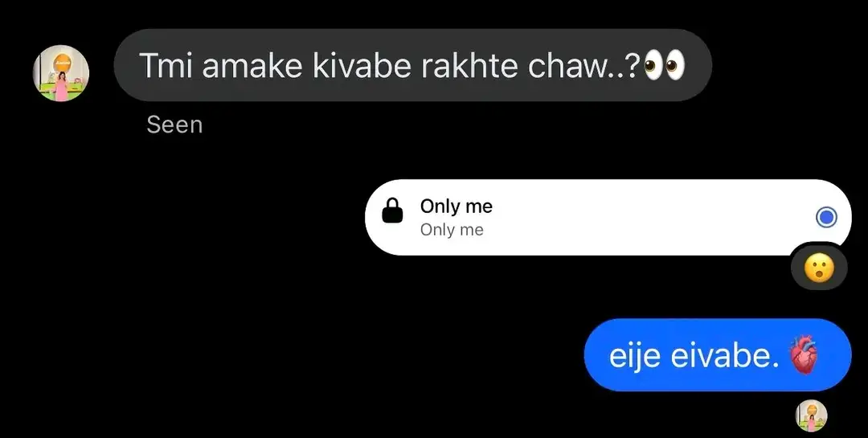
Task: Click the word 'amake' in the received message
Action: (252, 65)
